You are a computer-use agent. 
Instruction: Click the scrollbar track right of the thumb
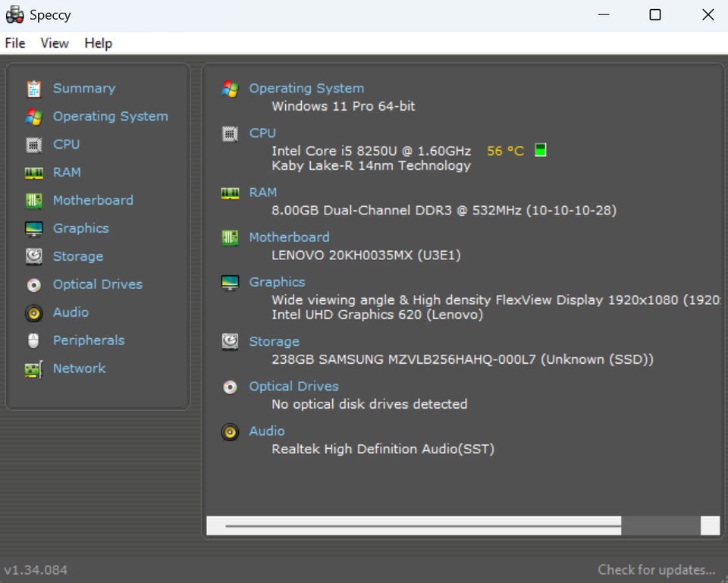[661, 526]
